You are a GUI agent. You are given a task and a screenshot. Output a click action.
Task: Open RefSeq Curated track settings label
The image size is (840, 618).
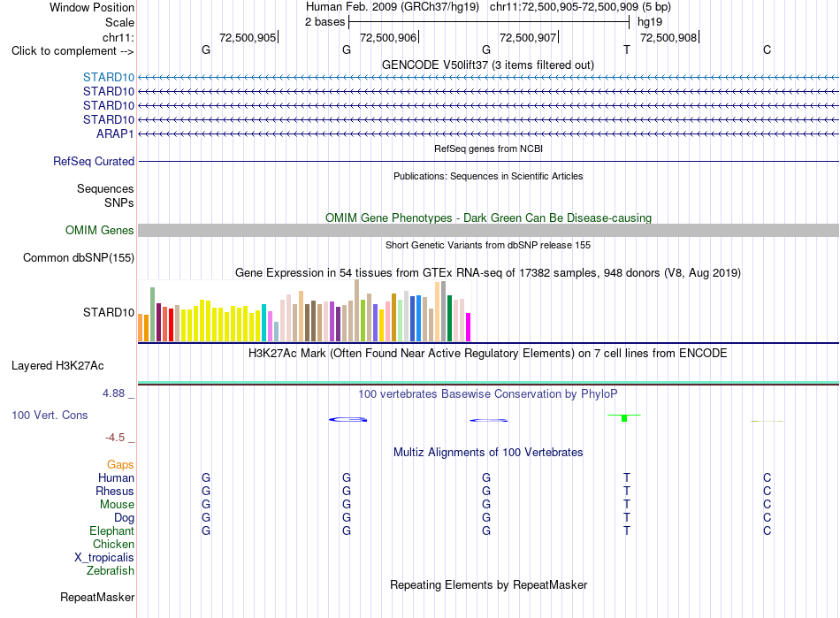(94, 161)
